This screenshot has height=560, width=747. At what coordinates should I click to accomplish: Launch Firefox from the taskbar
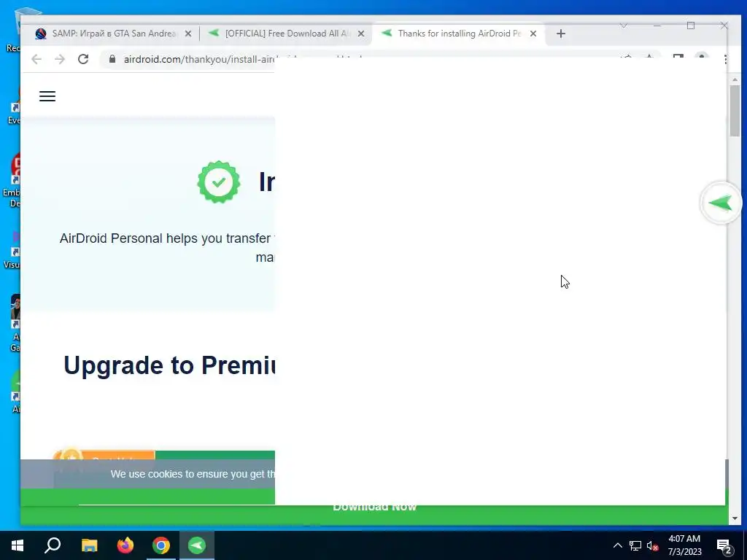click(x=125, y=545)
